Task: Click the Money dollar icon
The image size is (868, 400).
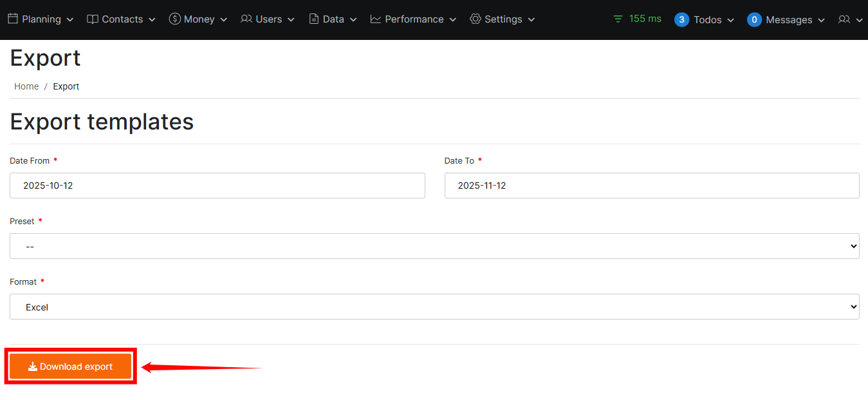Action: [174, 19]
